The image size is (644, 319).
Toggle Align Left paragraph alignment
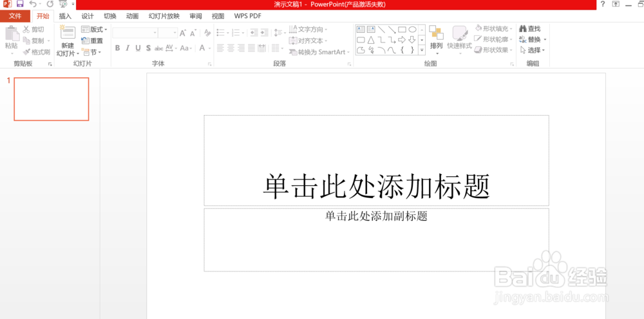221,48
